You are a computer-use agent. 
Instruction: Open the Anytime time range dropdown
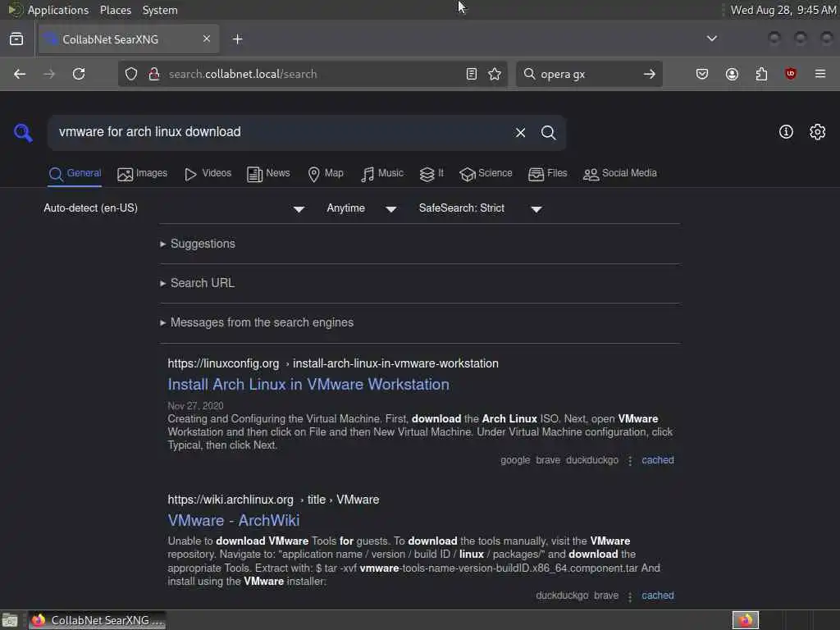[x=362, y=208]
